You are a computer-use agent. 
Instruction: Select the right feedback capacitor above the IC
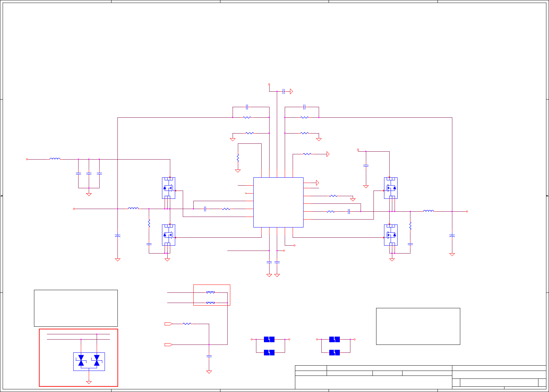point(305,107)
